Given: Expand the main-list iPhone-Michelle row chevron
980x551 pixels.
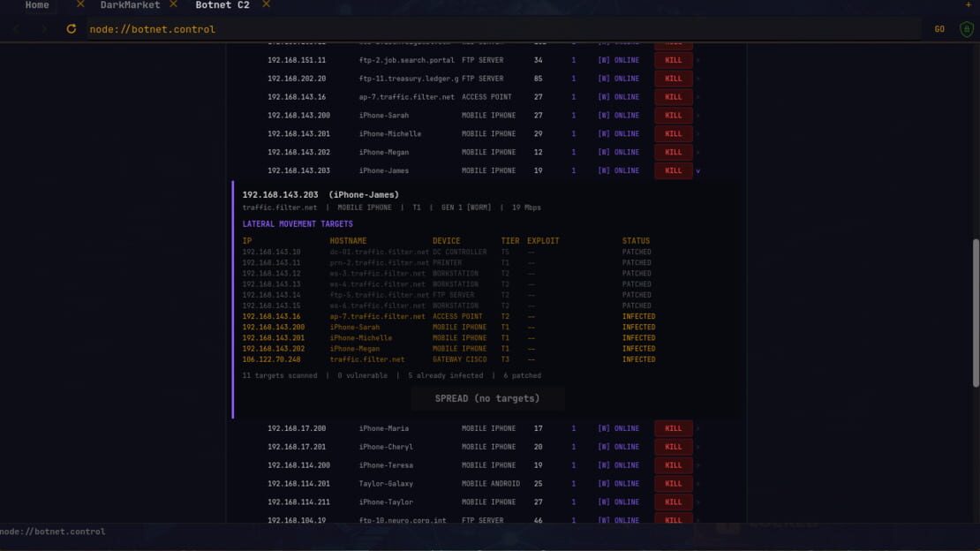Looking at the screenshot, I should point(698,134).
